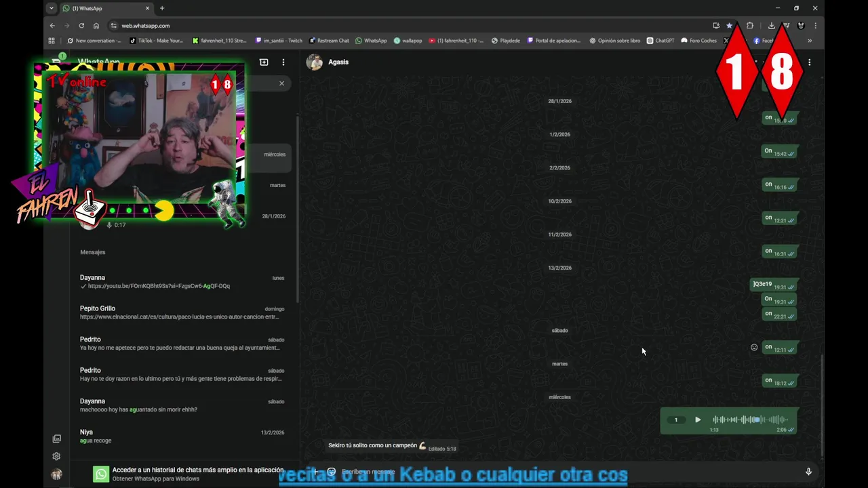Click the Agasis avatar in the chat header
This screenshot has width=868, height=488.
[314, 62]
